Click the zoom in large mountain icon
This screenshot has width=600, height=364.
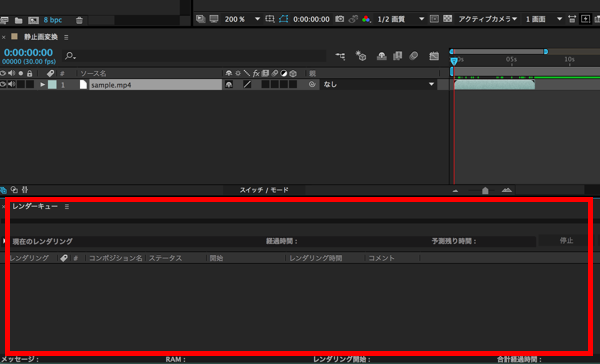pyautogui.click(x=507, y=190)
